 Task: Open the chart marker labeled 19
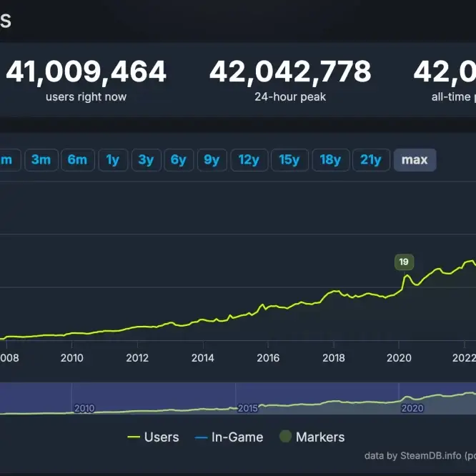coord(405,262)
